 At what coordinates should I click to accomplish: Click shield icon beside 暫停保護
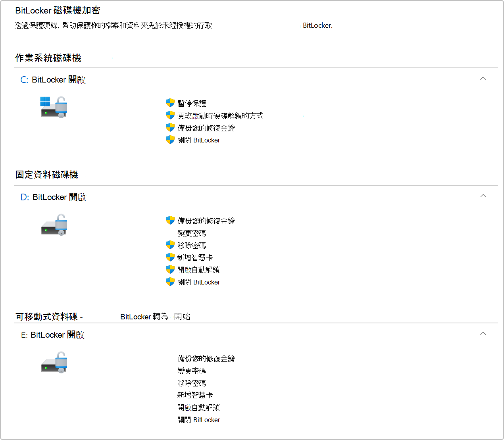click(x=170, y=103)
